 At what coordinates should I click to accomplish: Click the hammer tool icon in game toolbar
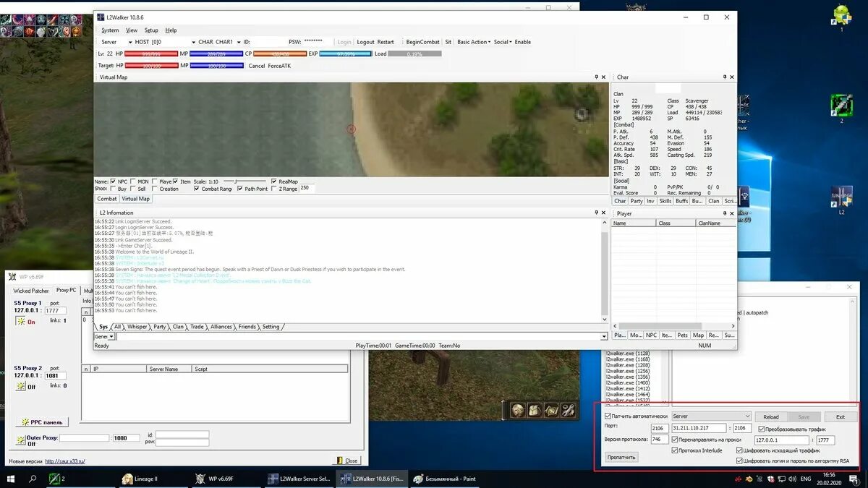pyautogui.click(x=569, y=410)
